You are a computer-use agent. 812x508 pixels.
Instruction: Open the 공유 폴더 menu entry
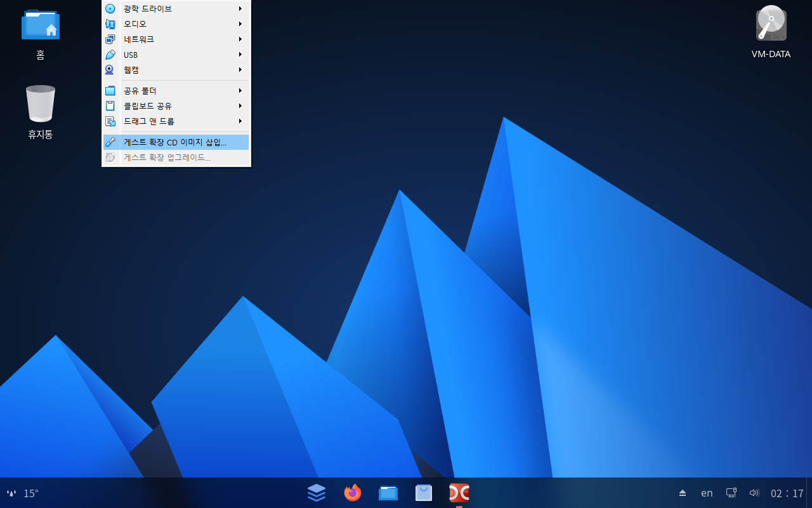(176, 91)
